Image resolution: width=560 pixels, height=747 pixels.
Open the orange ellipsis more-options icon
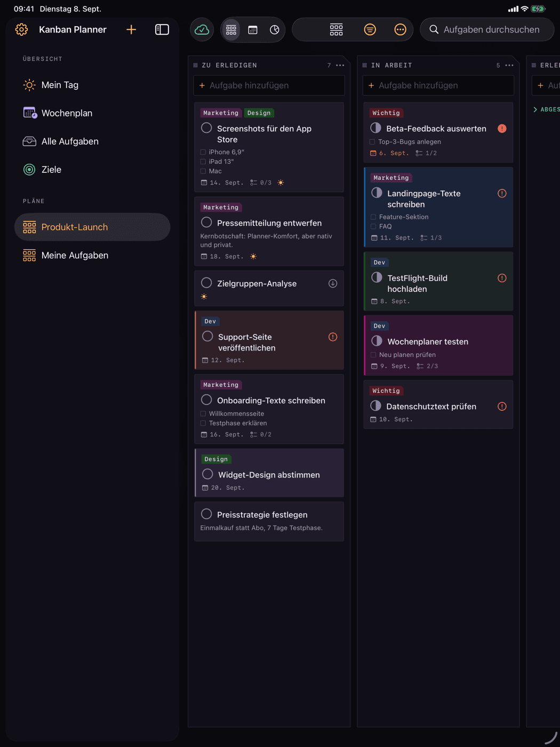[x=400, y=29]
